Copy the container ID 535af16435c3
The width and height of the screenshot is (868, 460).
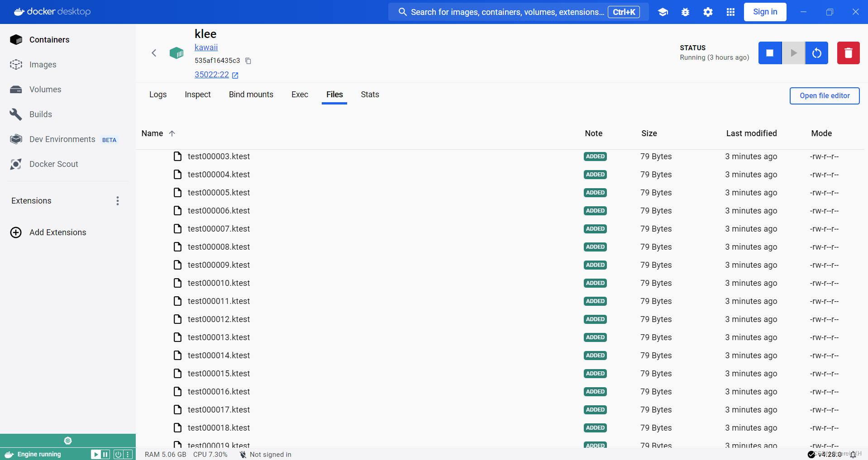coord(248,61)
